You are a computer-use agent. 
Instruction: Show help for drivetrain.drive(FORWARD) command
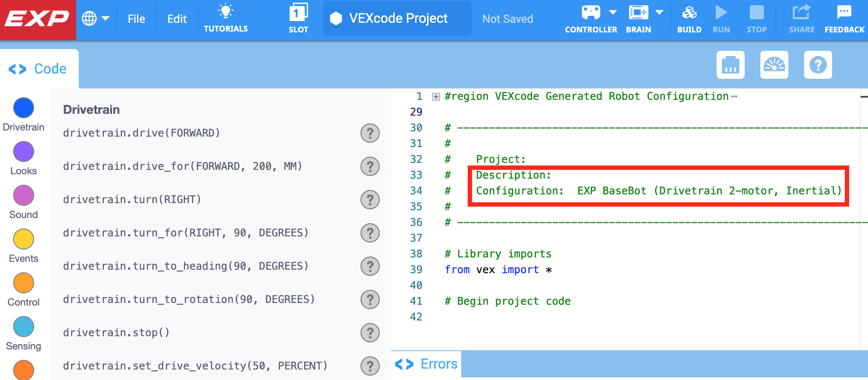(370, 133)
